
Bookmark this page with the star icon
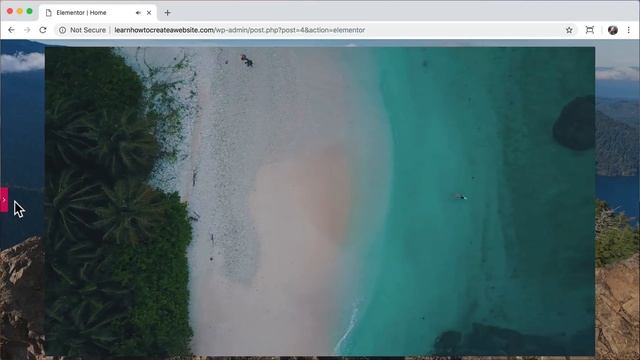(569, 30)
